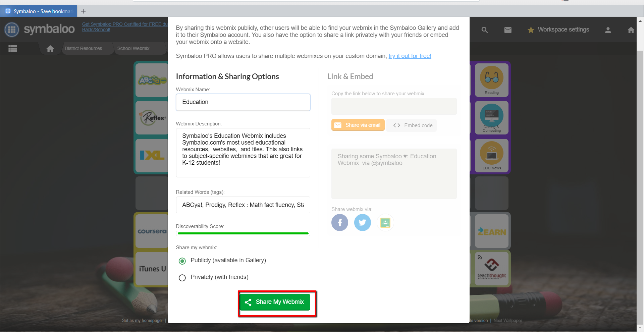Open the Zearn tile
The height and width of the screenshot is (332, 644).
click(x=492, y=231)
